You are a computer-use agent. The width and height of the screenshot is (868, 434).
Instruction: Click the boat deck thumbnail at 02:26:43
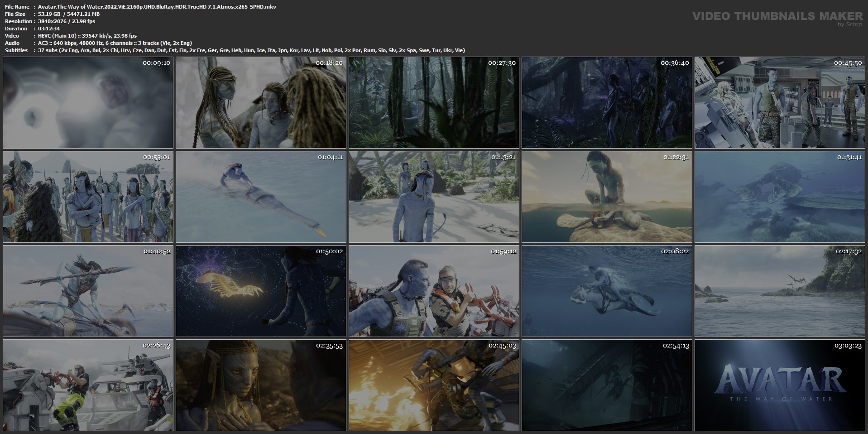click(88, 386)
